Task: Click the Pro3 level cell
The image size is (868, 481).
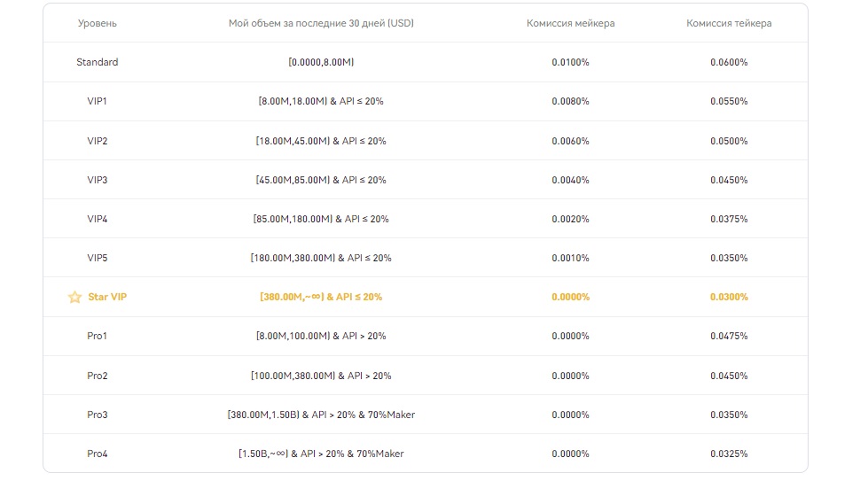Action: point(98,415)
